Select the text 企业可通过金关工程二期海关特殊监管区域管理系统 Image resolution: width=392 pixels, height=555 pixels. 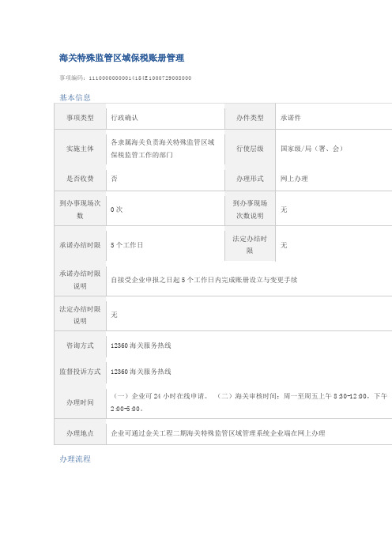(190, 433)
